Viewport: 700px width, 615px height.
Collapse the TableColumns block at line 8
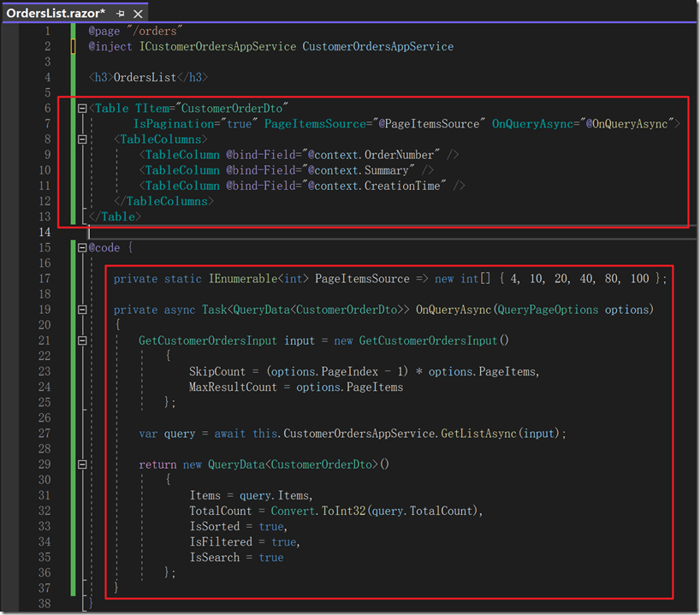coord(82,139)
